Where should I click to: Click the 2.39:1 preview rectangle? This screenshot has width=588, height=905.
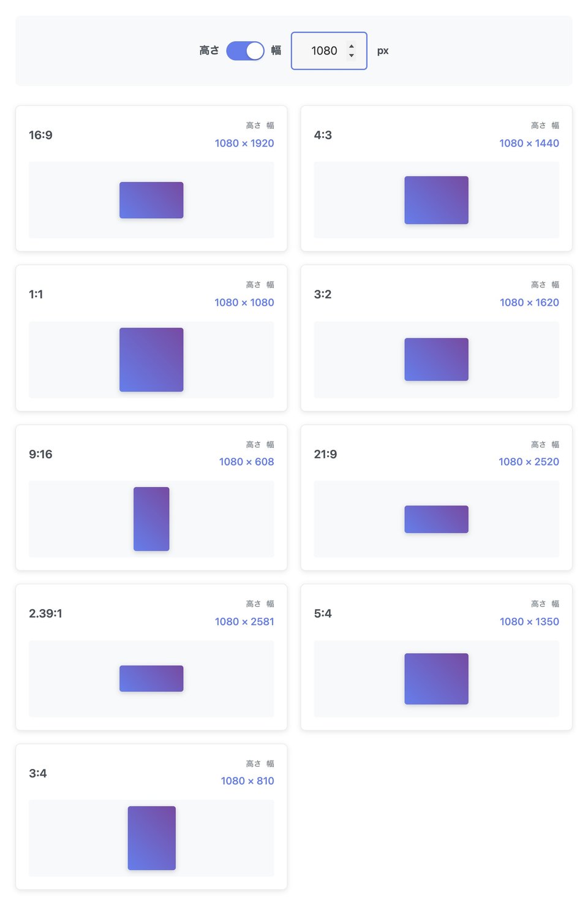(x=151, y=679)
